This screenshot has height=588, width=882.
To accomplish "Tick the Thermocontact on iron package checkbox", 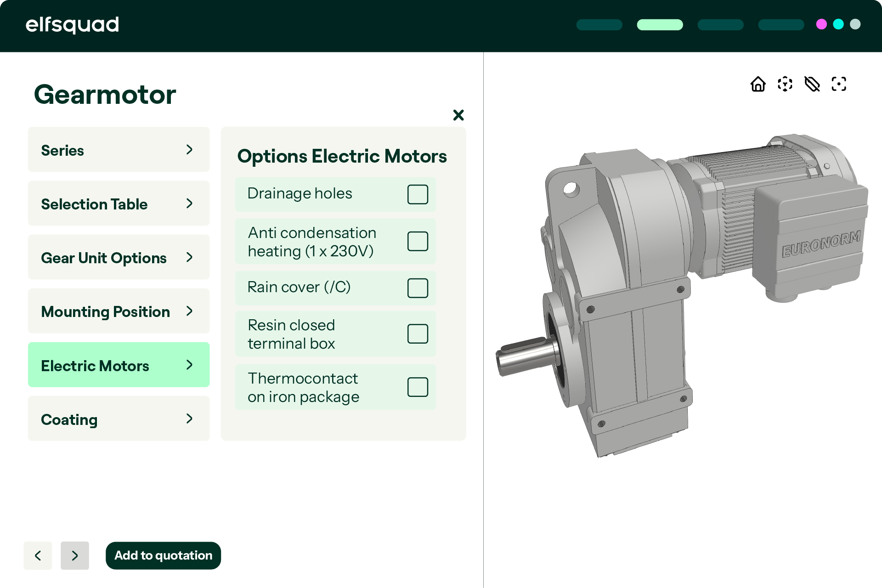I will [418, 387].
